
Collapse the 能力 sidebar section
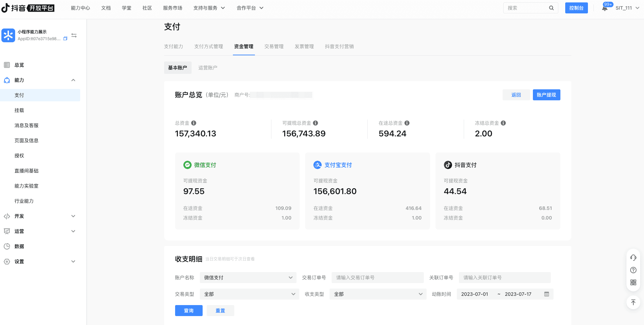click(73, 80)
